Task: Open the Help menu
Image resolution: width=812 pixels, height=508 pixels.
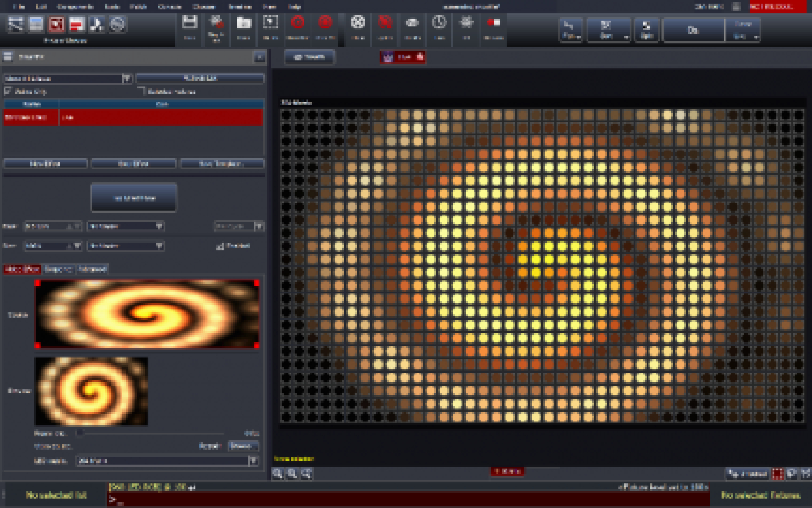Action: (294, 6)
